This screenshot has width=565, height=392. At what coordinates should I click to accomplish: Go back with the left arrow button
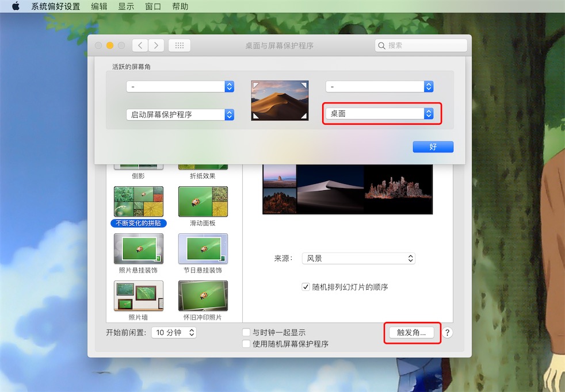click(x=140, y=45)
